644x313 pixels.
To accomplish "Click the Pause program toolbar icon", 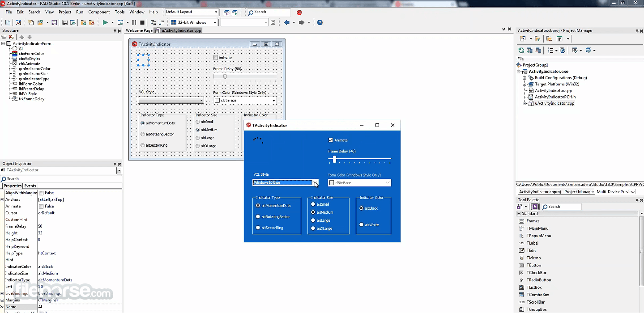I will coord(134,22).
